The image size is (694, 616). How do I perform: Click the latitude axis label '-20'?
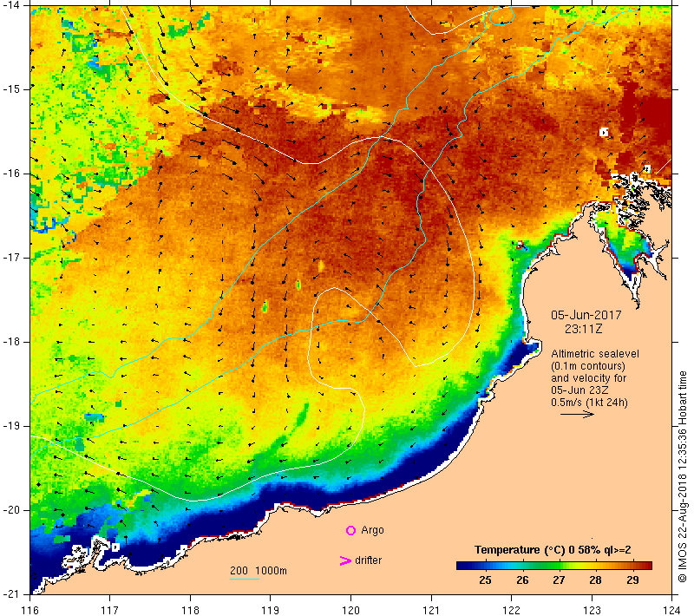10,510
